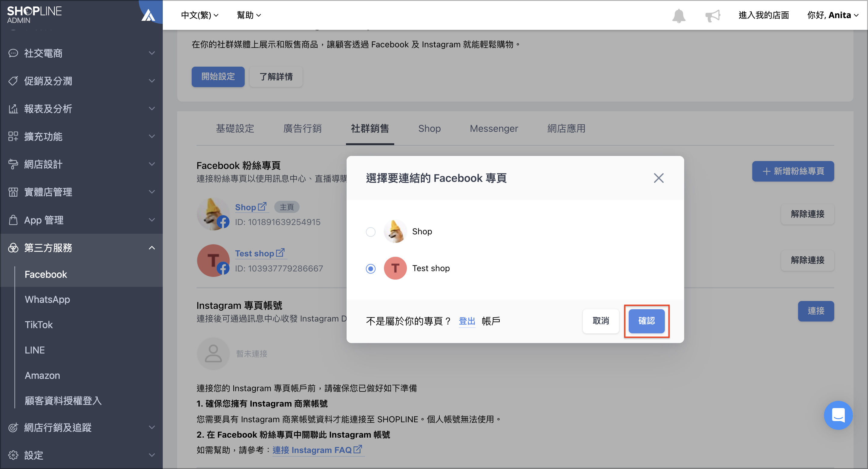The width and height of the screenshot is (868, 469).
Task: Click the notification bell icon
Action: pos(679,15)
